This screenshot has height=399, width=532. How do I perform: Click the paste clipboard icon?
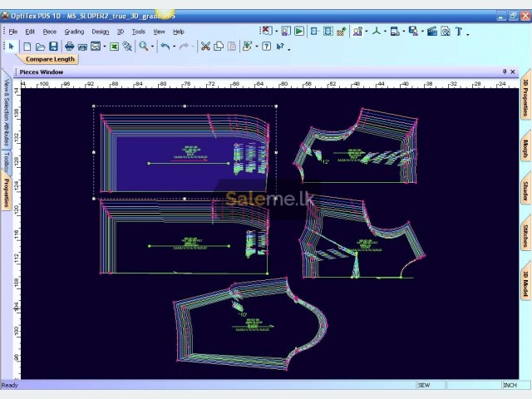(231, 47)
